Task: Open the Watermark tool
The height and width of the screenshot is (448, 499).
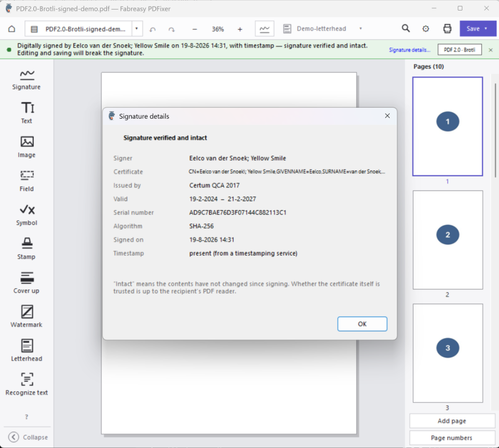Action: pyautogui.click(x=26, y=316)
